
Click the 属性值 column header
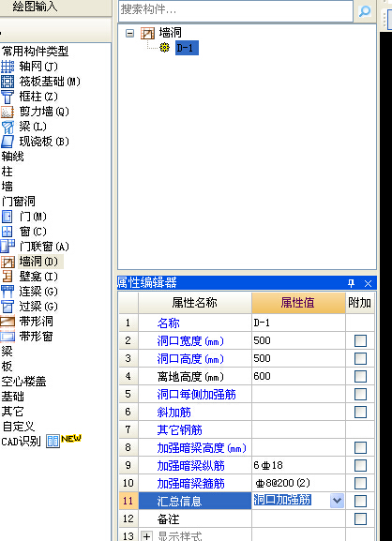[298, 303]
